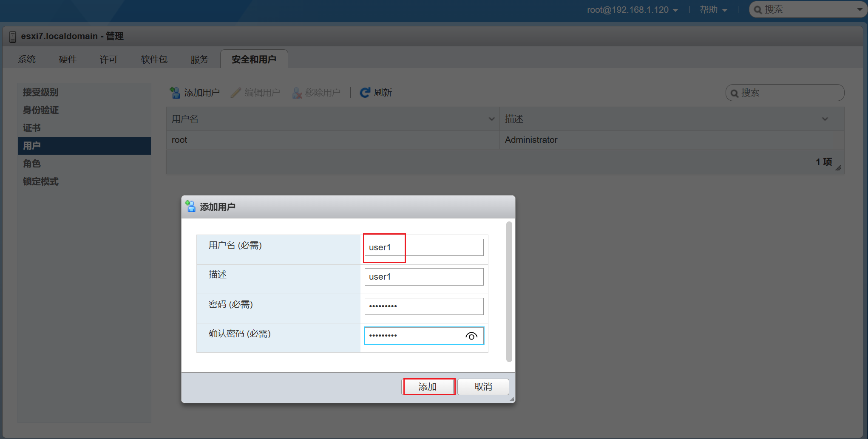The width and height of the screenshot is (868, 439).
Task: Open 接受级别 in the sidebar
Action: coord(84,92)
